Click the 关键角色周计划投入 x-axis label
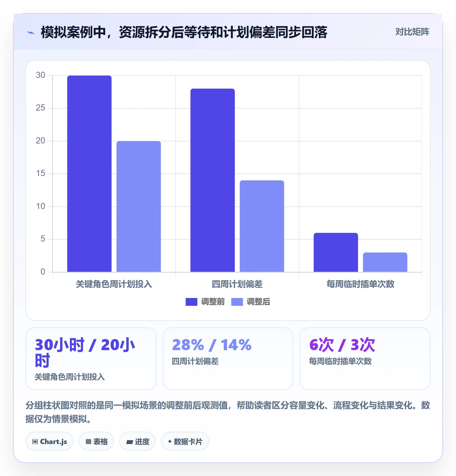The width and height of the screenshot is (456, 476). coord(114,284)
